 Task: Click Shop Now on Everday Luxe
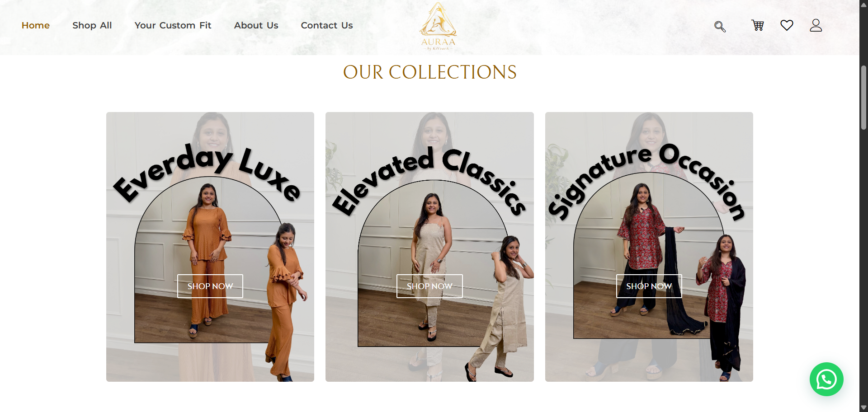click(x=210, y=286)
